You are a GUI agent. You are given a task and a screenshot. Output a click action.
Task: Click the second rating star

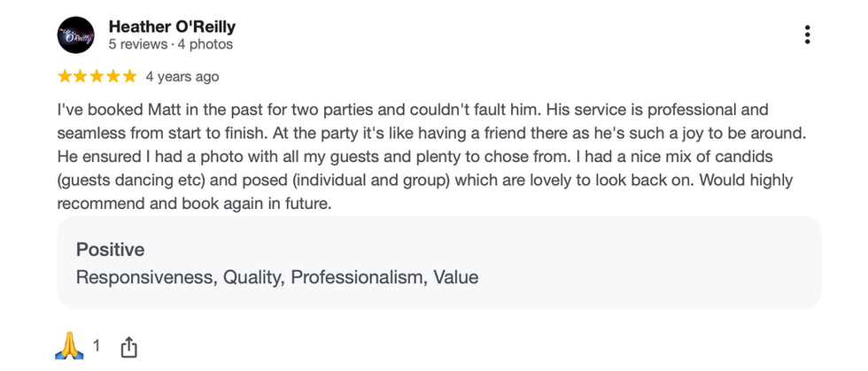coord(81,77)
